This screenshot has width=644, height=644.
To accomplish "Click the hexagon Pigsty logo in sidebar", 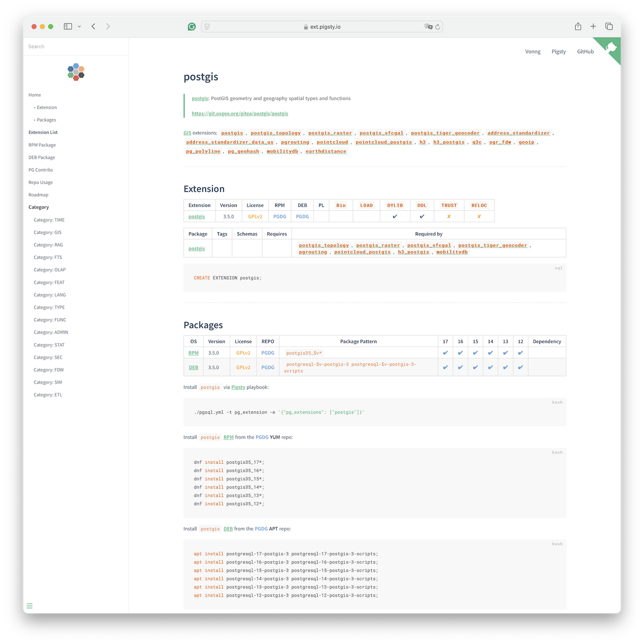I will click(x=76, y=72).
